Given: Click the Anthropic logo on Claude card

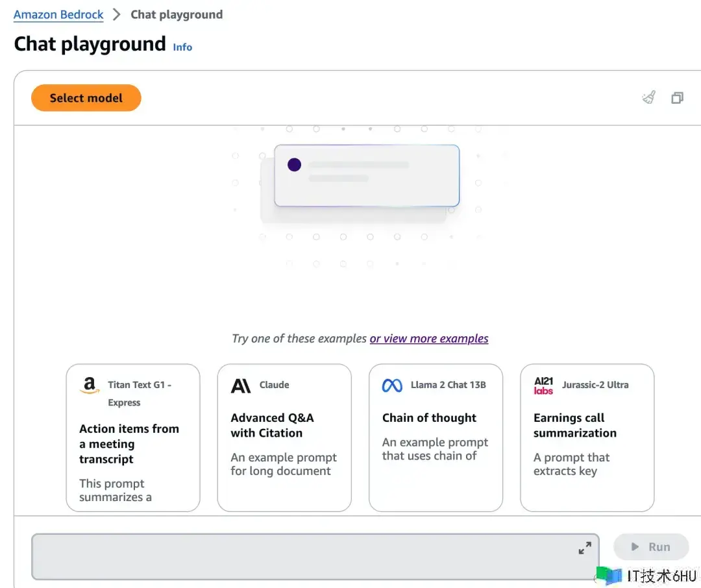Looking at the screenshot, I should pos(241,386).
